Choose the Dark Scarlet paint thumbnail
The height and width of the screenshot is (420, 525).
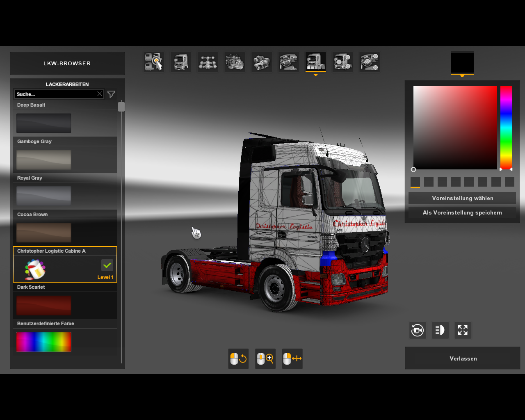[x=44, y=306]
